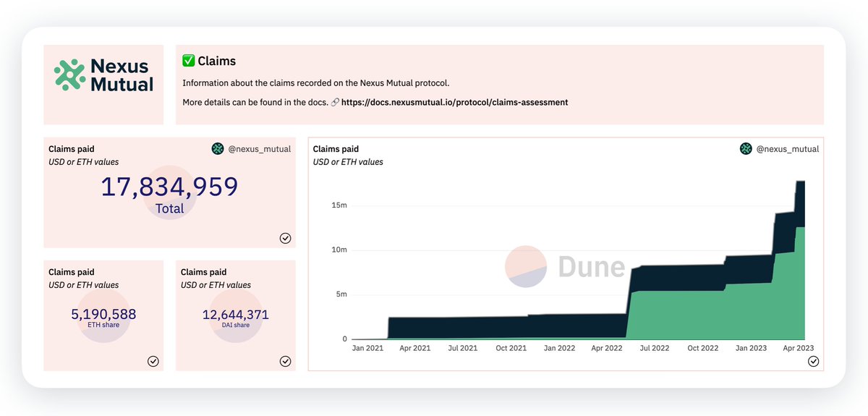The image size is (868, 416).
Task: Click the verified check icon on Total card
Action: click(285, 238)
